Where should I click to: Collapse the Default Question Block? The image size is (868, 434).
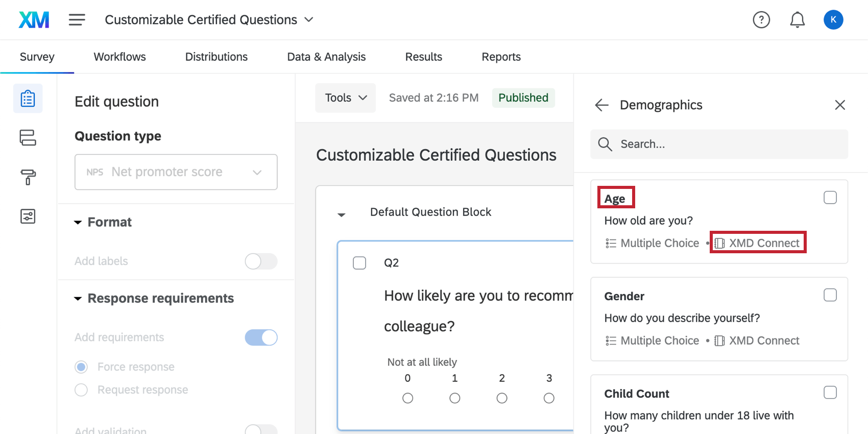click(342, 215)
